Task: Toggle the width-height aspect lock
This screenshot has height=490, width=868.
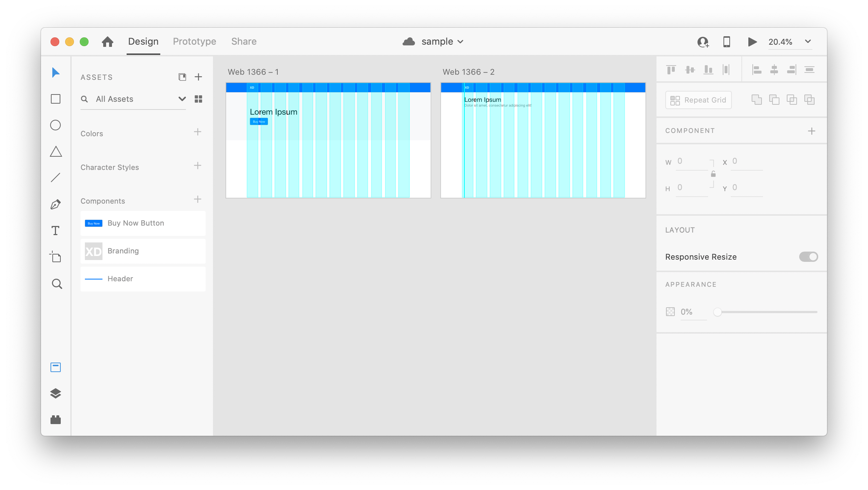Action: pos(713,174)
